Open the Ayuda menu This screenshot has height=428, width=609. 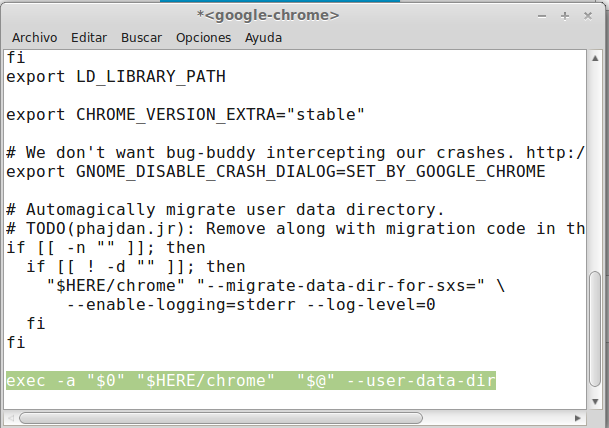tap(263, 38)
